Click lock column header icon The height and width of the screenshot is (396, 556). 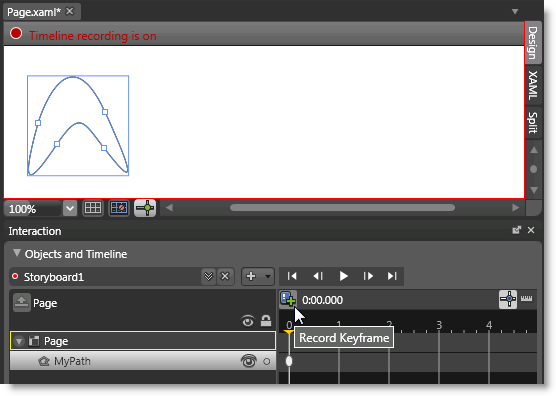[x=266, y=320]
